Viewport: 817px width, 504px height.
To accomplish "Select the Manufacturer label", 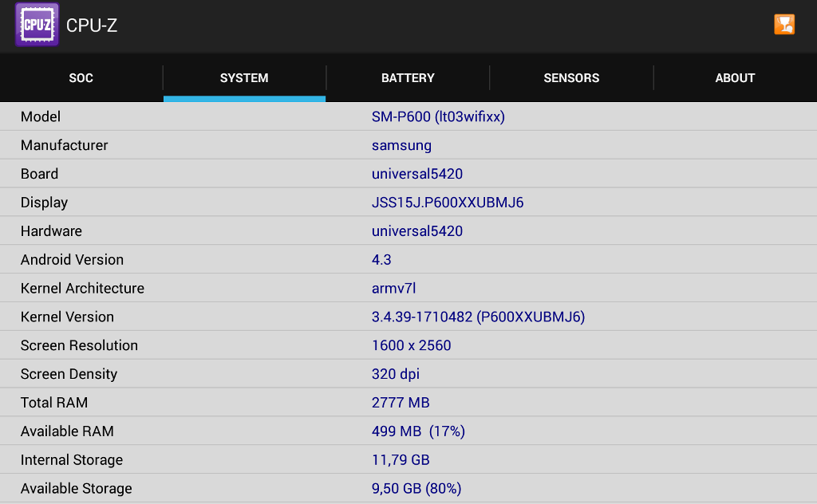I will (x=64, y=145).
